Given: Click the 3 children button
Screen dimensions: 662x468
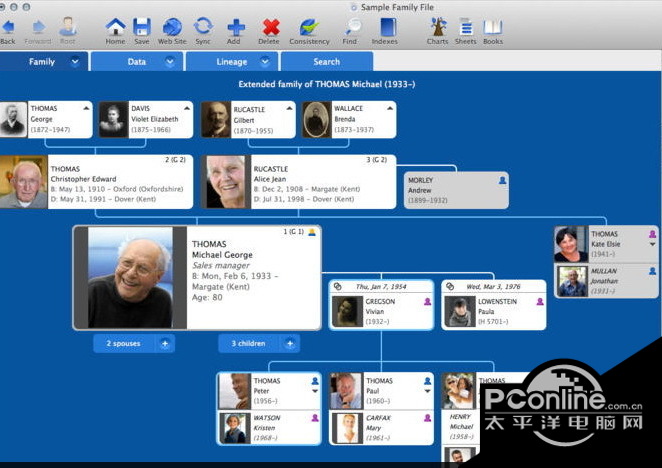Looking at the screenshot, I should pyautogui.click(x=248, y=343).
